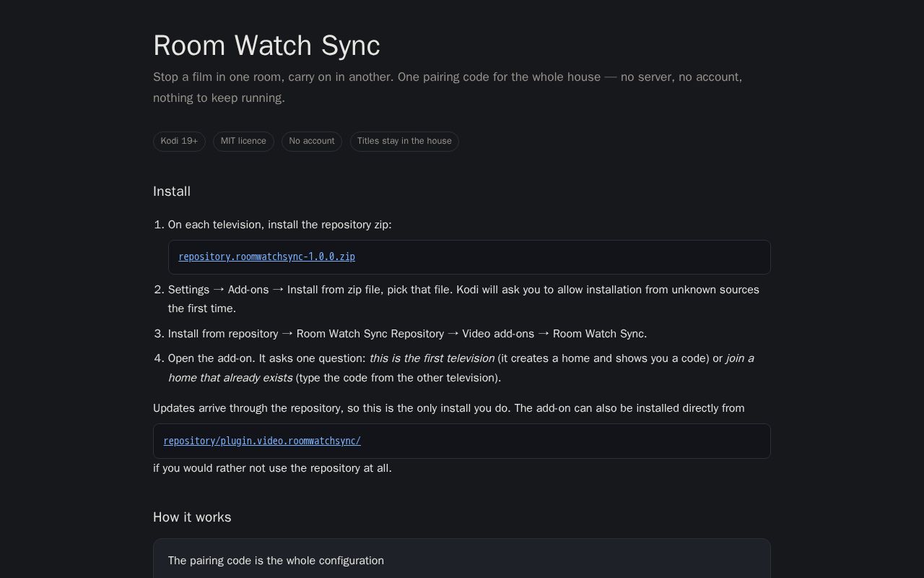Click the Room Watch Sync page title
The image size is (924, 578).
[266, 46]
